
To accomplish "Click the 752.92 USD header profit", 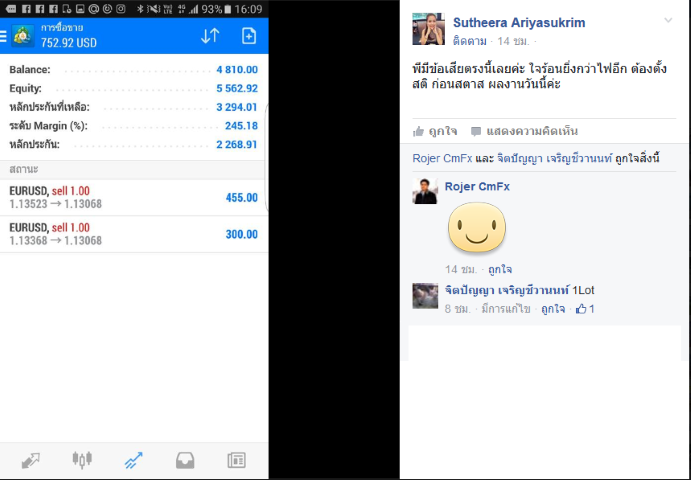I will point(69,43).
